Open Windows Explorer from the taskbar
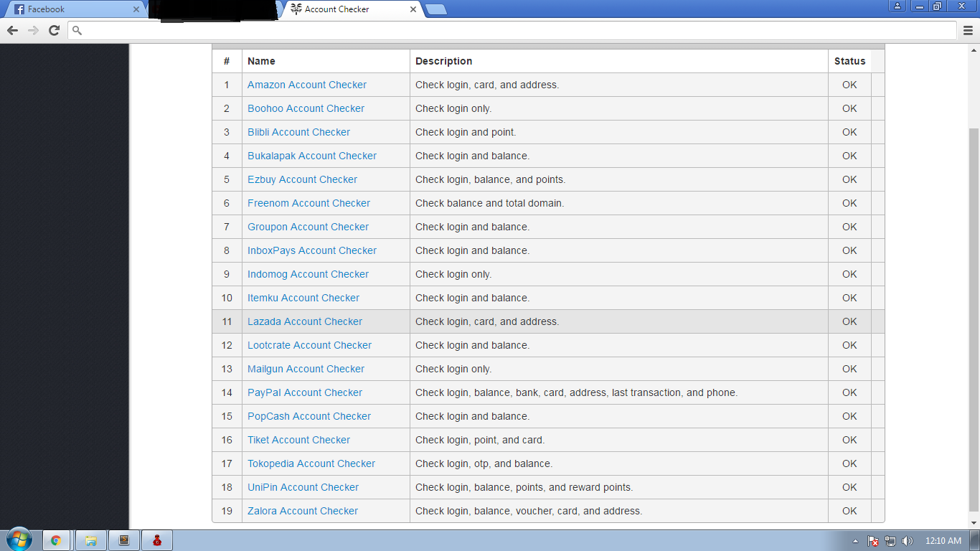This screenshot has height=551, width=980. pyautogui.click(x=90, y=540)
